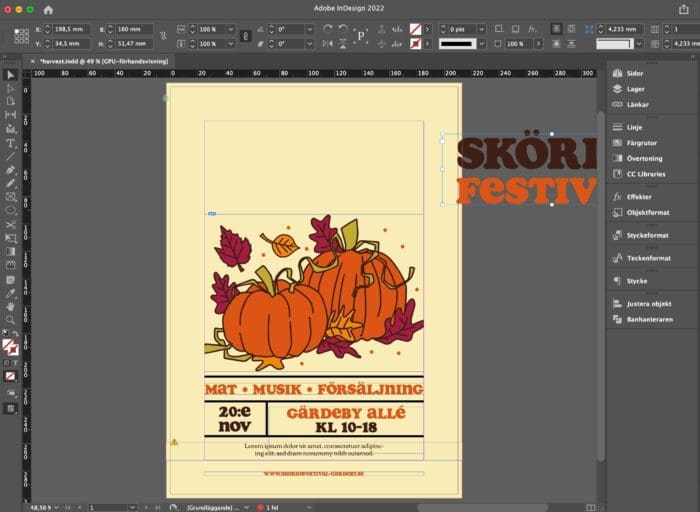Toggle formatting affects text (T) button
The image size is (700, 512).
(16, 363)
